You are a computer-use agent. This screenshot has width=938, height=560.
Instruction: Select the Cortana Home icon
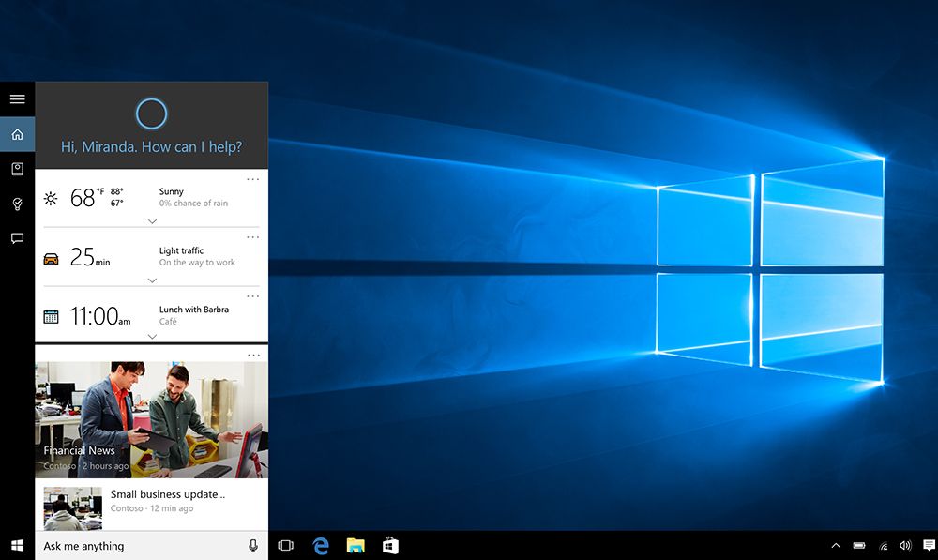click(17, 134)
